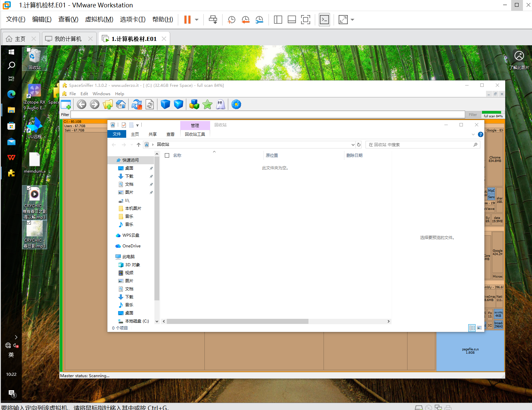
Task: Switch to the 查看 ribbon tab
Action: (171, 134)
